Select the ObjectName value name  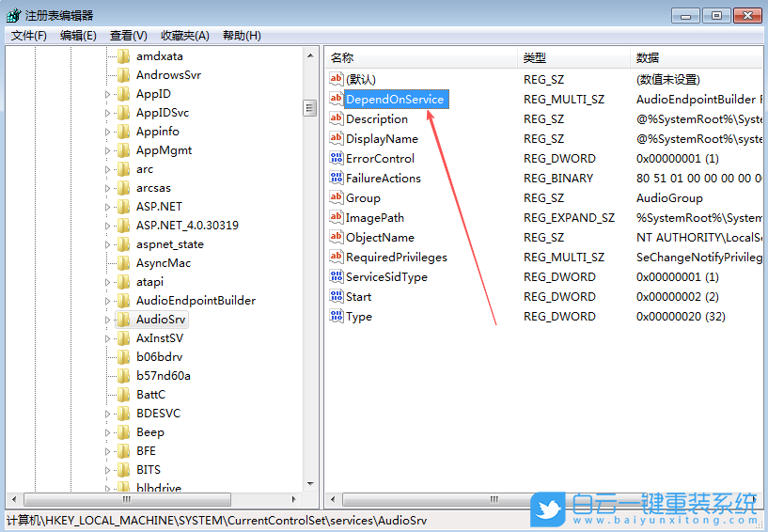pyautogui.click(x=380, y=238)
